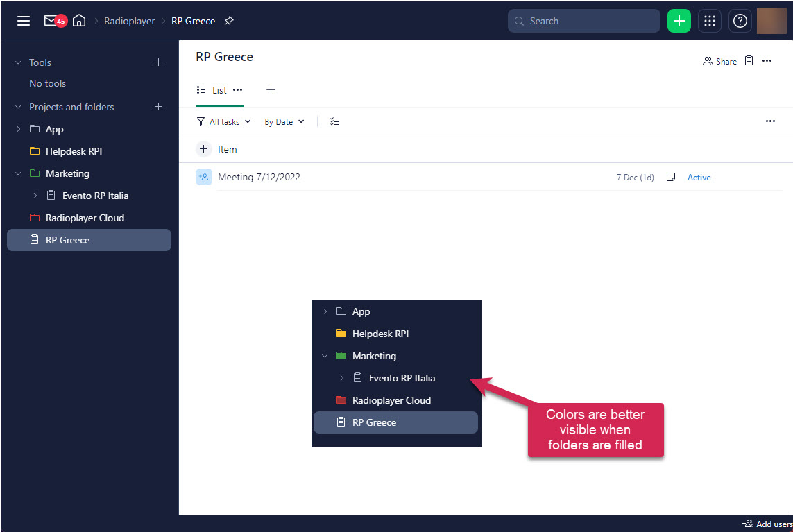Viewport: 793px width, 532px height.
Task: Expand the App folder in sidebar
Action: (x=19, y=129)
